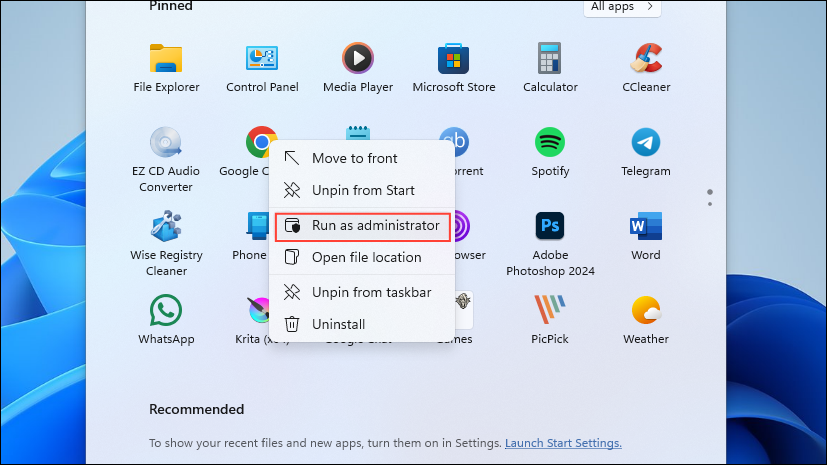This screenshot has height=465, width=827.
Task: Choose Move to front in context menu
Action: point(362,158)
